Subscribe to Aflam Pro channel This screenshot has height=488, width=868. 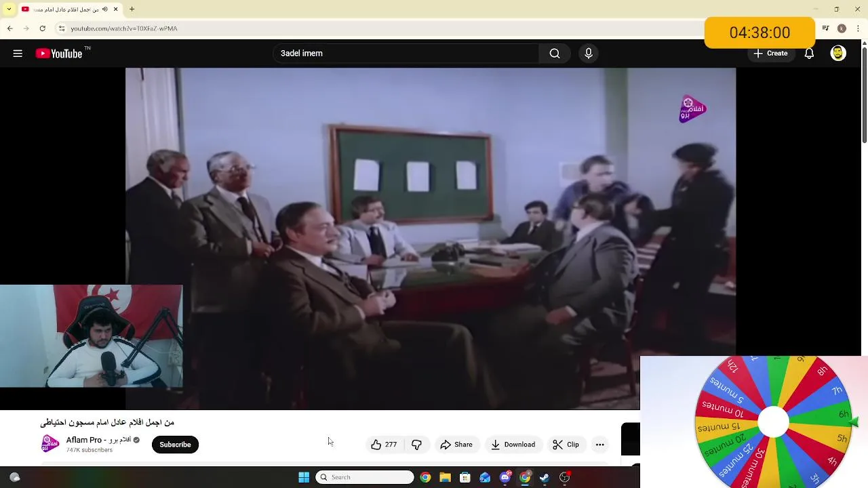coord(175,445)
